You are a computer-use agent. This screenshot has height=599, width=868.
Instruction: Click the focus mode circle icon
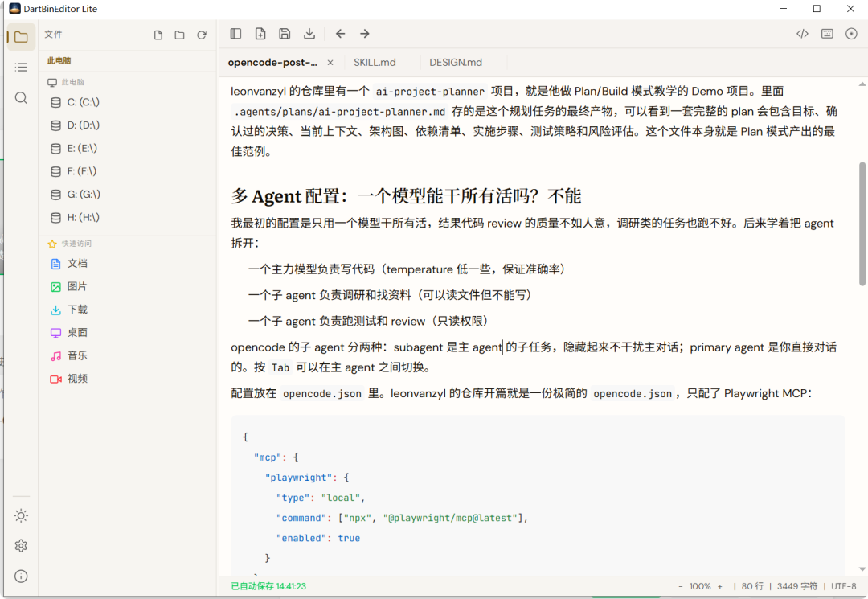pos(851,34)
